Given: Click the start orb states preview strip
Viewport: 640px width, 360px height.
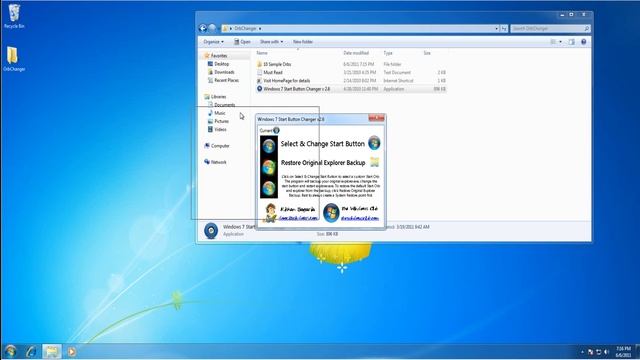Looking at the screenshot, I should (269, 167).
